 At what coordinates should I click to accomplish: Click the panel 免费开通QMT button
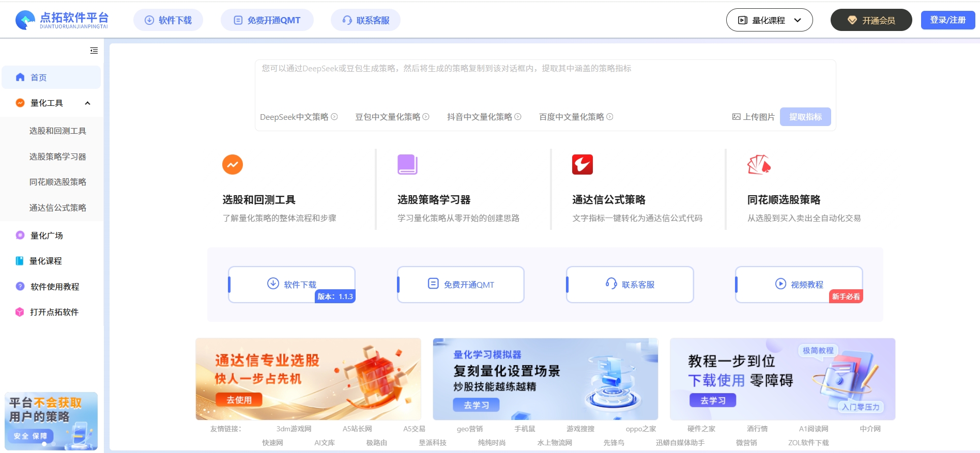pos(461,285)
